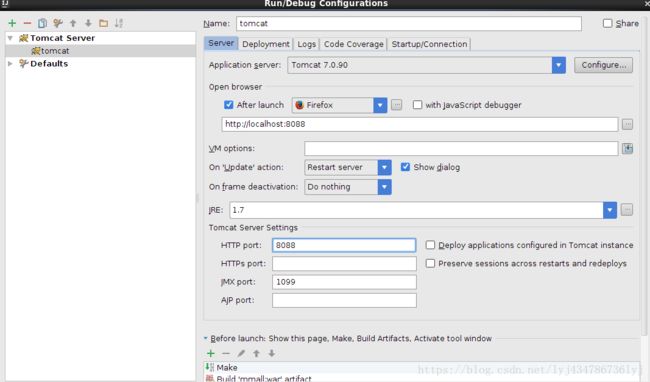The height and width of the screenshot is (382, 650).
Task: Open the Code Coverage tab
Action: tap(354, 44)
